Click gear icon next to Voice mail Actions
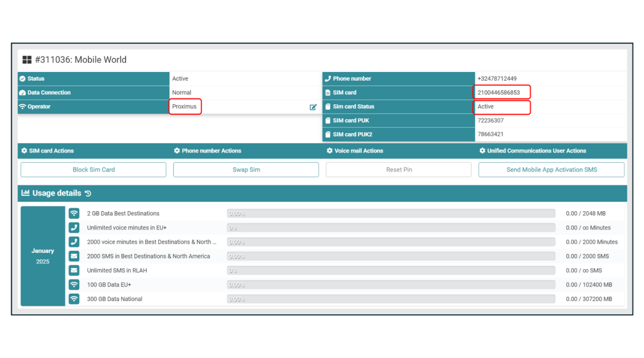The height and width of the screenshot is (358, 644). [329, 151]
